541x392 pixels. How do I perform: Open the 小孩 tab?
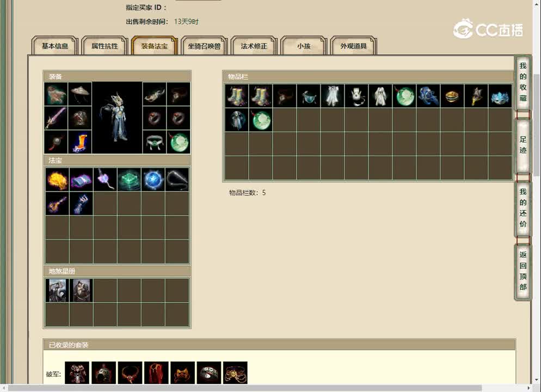pyautogui.click(x=304, y=46)
